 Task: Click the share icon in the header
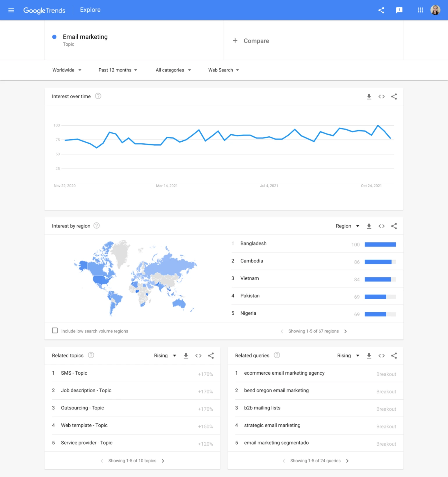[x=381, y=10]
